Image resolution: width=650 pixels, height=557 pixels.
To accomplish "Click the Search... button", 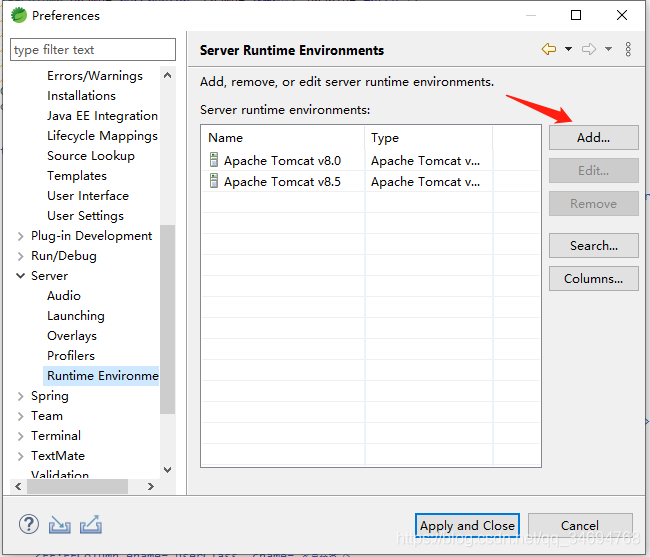I will (594, 245).
